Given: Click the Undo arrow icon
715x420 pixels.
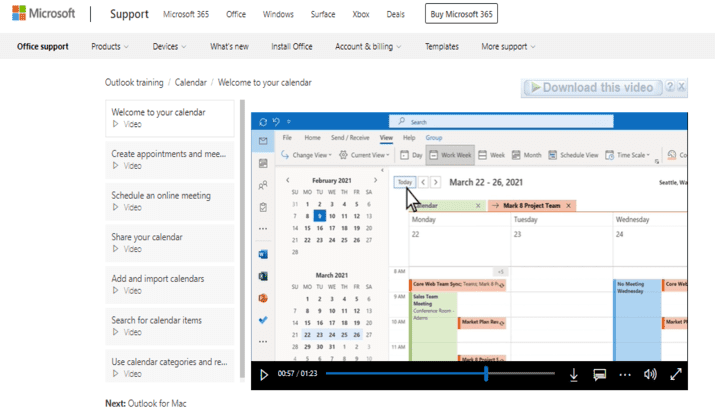Looking at the screenshot, I should click(x=276, y=122).
